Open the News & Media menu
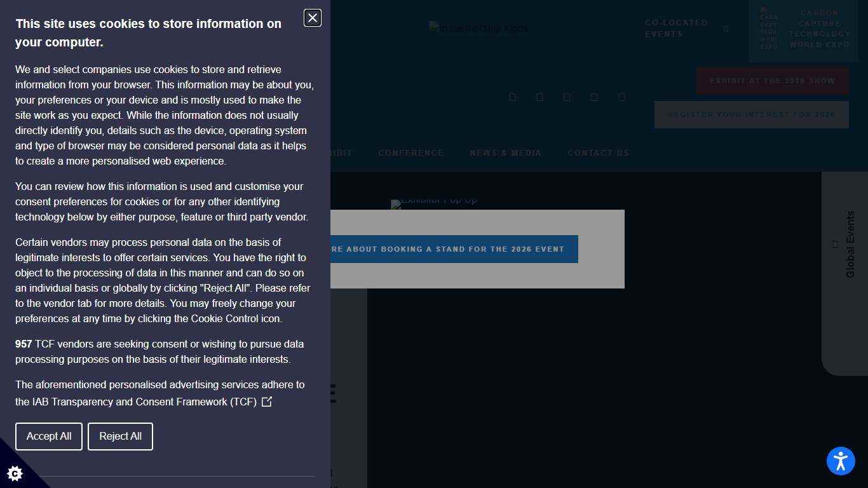This screenshot has width=868, height=488. pyautogui.click(x=505, y=153)
